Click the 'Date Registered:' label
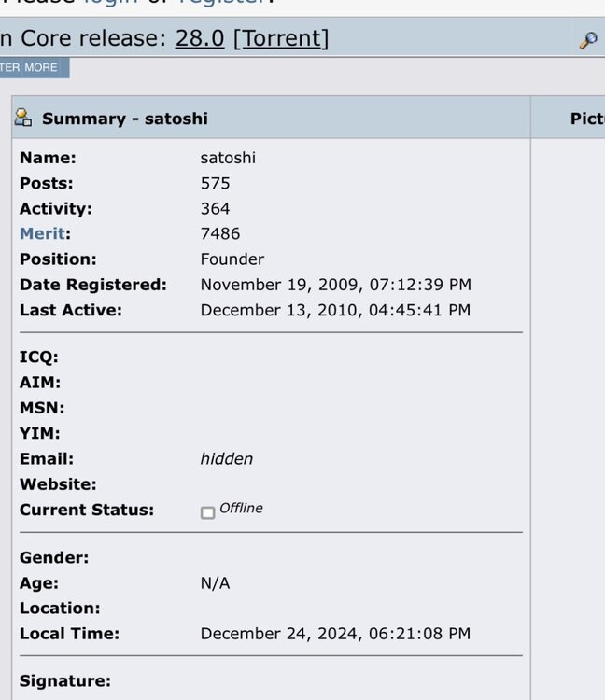Viewport: 605px width, 700px height. coord(93,285)
